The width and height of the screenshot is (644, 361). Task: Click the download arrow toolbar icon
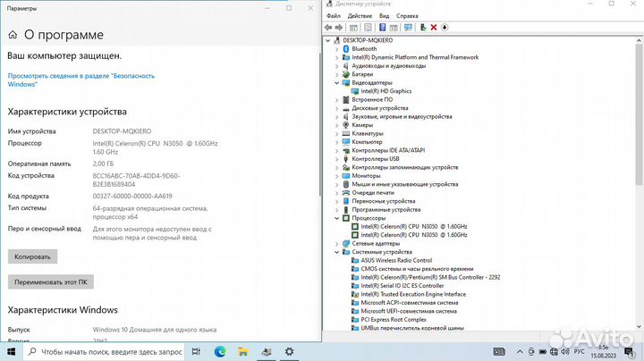(445, 27)
